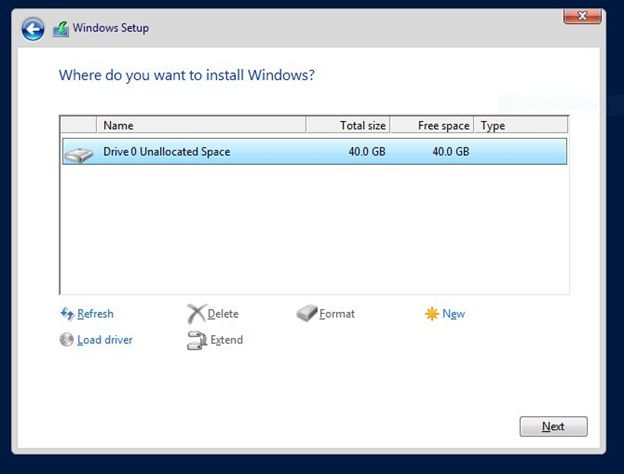Go back with the blue arrow button
The image size is (624, 474).
pos(33,29)
